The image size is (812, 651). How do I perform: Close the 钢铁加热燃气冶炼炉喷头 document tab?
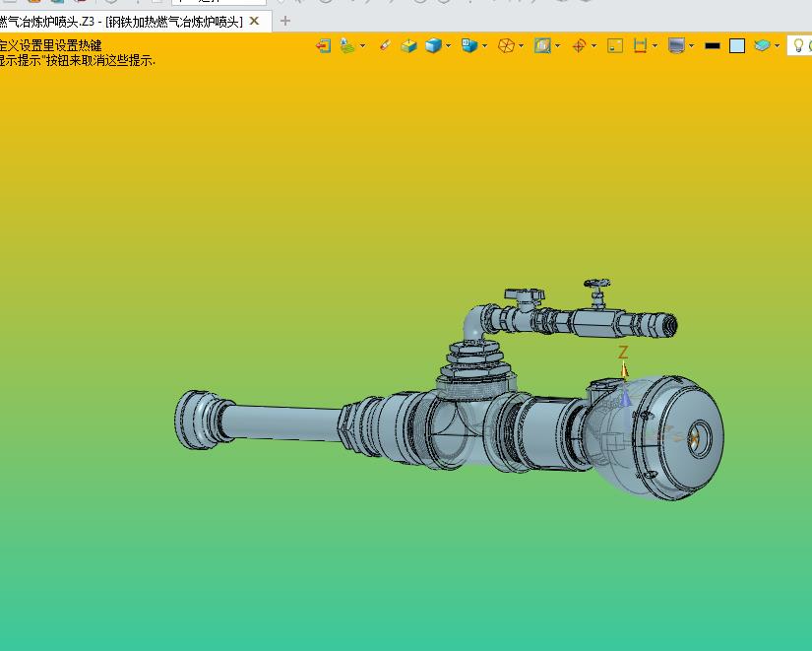pos(255,21)
